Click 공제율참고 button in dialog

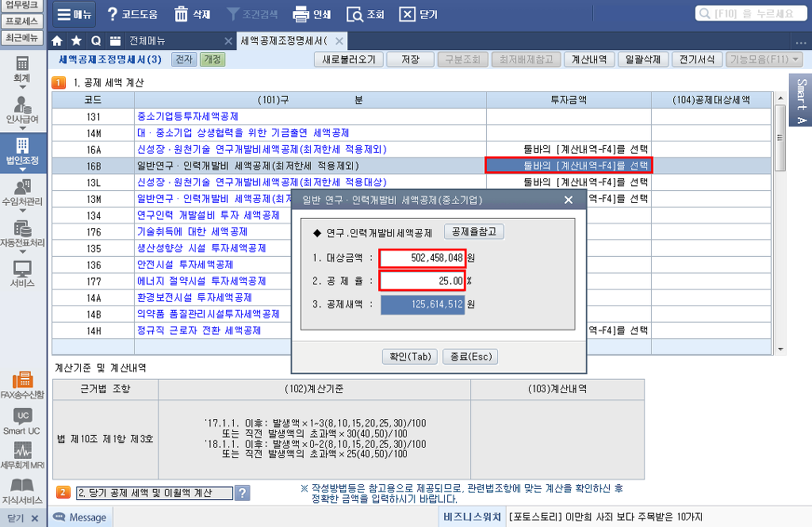coord(474,232)
